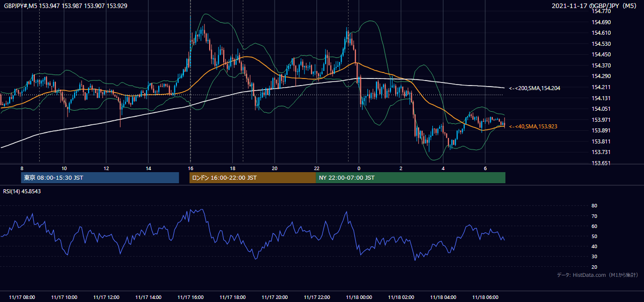Click price scale value 154.370
The image size is (644, 302).
[x=601, y=65]
